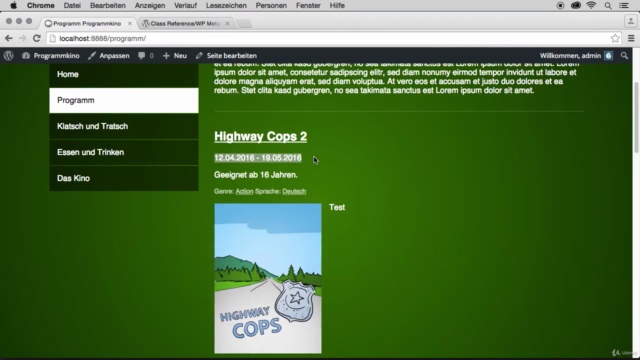The height and width of the screenshot is (360, 640).
Task: Open the Anzeigen menu
Action: coord(150,5)
